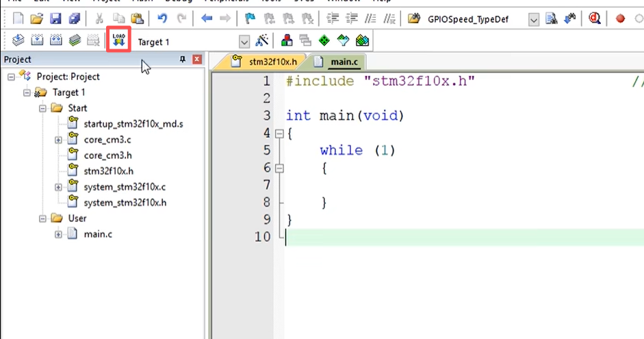Open Select Software Packs icon

(x=343, y=40)
